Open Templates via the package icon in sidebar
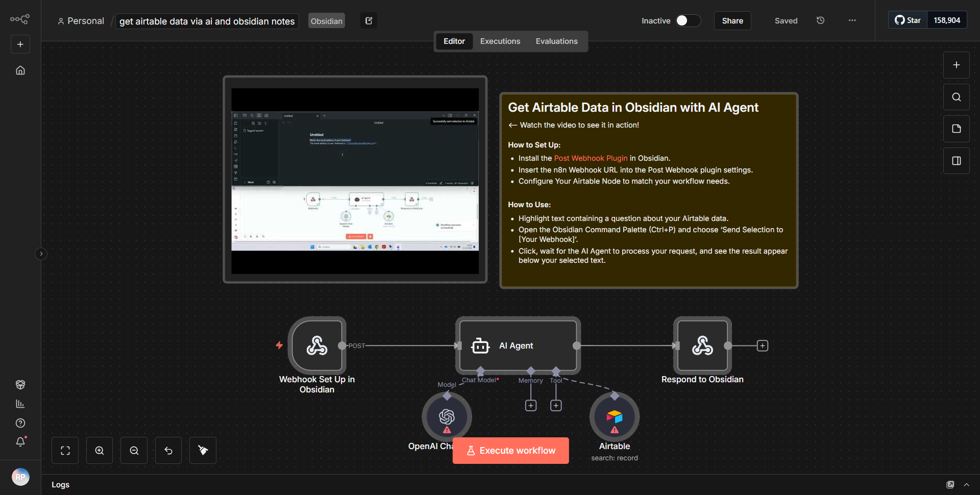 pos(20,384)
